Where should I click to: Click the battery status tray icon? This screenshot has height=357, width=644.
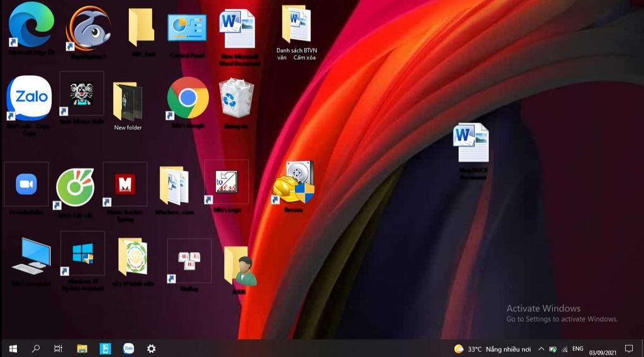(x=553, y=349)
